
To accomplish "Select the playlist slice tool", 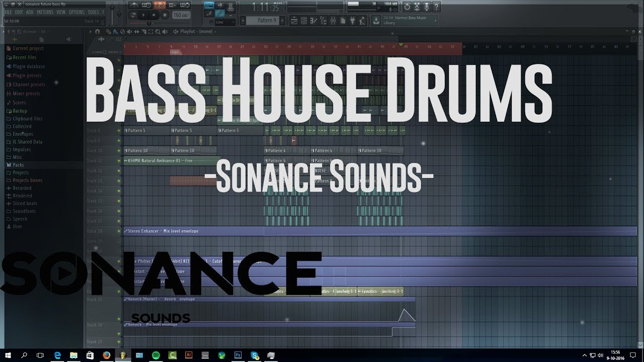I will coord(144,32).
